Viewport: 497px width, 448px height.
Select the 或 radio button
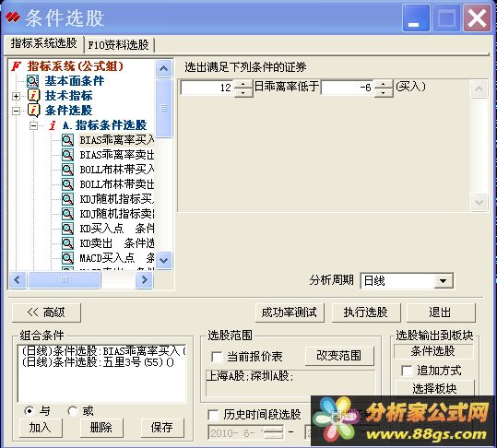pos(73,411)
